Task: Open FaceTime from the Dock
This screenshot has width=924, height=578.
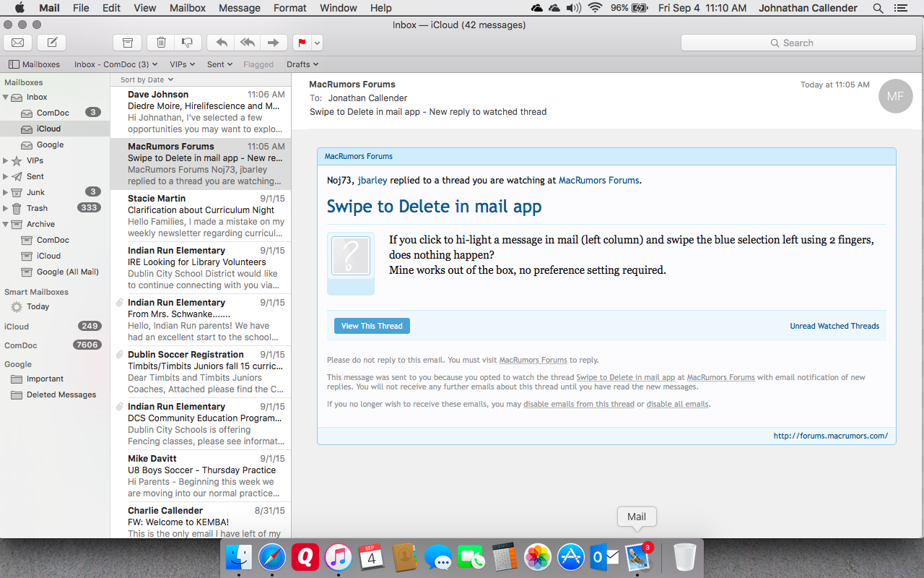Action: coord(471,557)
